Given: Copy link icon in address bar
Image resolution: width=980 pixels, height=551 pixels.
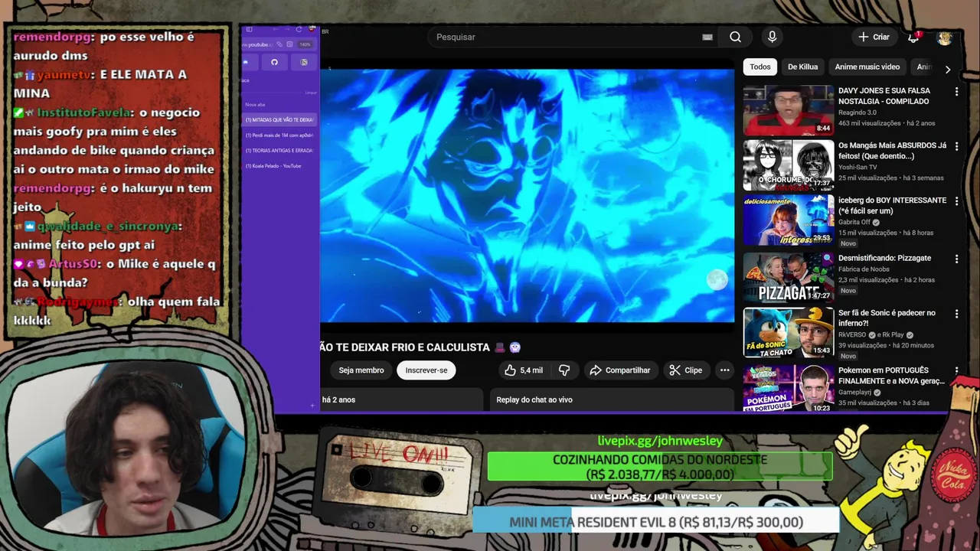Looking at the screenshot, I should click(x=279, y=44).
